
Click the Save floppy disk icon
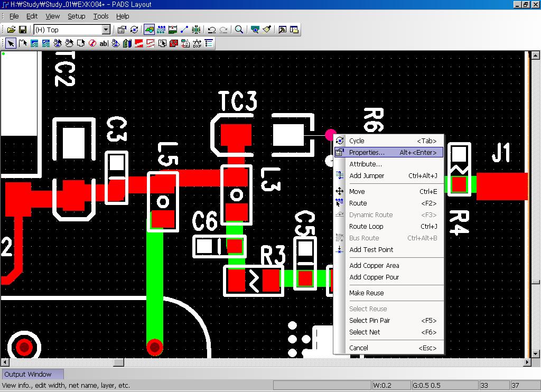(23, 30)
